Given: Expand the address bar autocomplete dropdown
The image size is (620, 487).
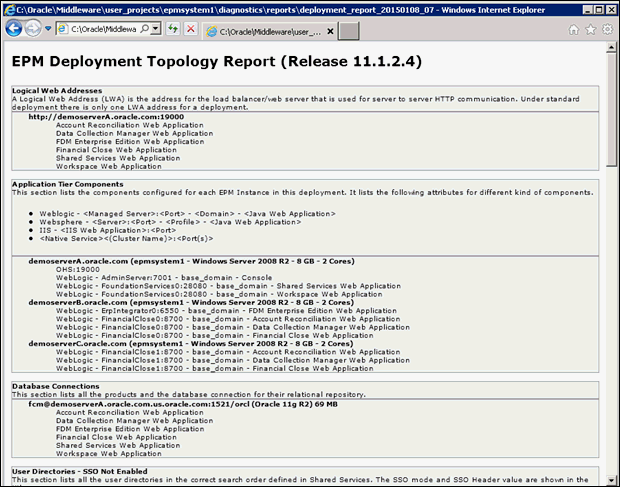Looking at the screenshot, I should pyautogui.click(x=156, y=28).
